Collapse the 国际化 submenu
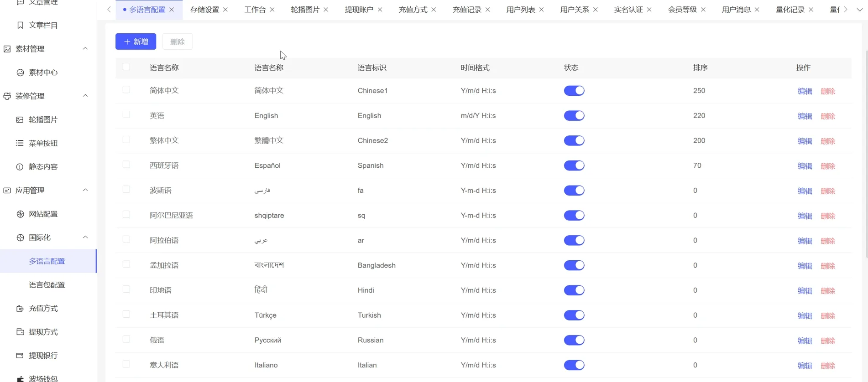The width and height of the screenshot is (868, 382). (85, 237)
